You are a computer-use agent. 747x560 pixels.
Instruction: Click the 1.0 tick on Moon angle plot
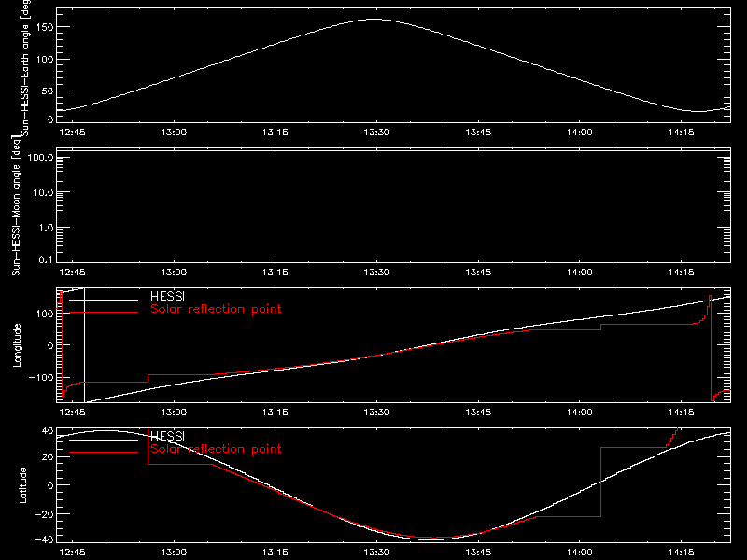[46, 228]
